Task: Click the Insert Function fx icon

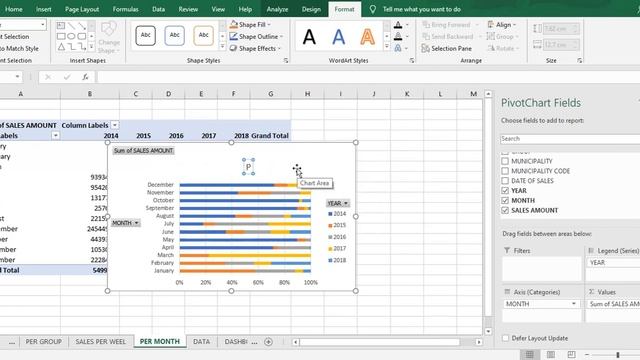Action: (x=85, y=77)
